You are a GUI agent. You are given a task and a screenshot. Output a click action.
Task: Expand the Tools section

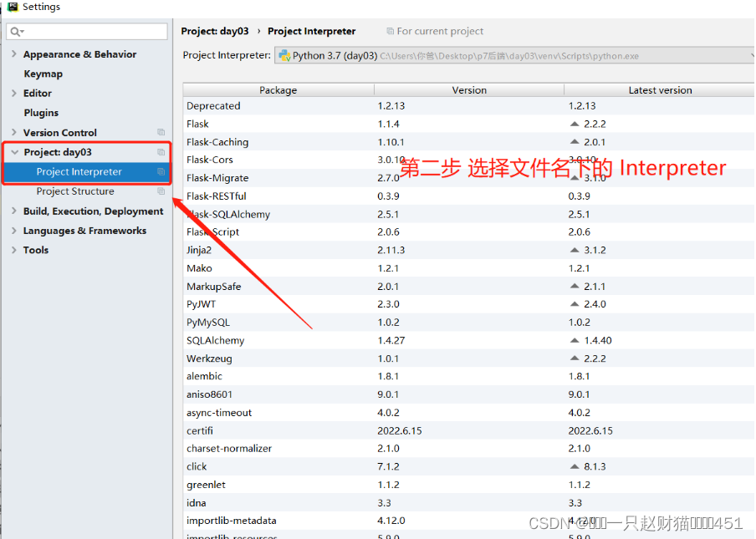coord(14,250)
